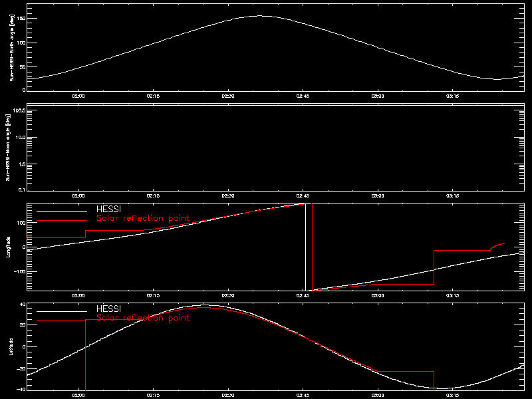Click the 02:15 time label under the Latitude plot

153,396
